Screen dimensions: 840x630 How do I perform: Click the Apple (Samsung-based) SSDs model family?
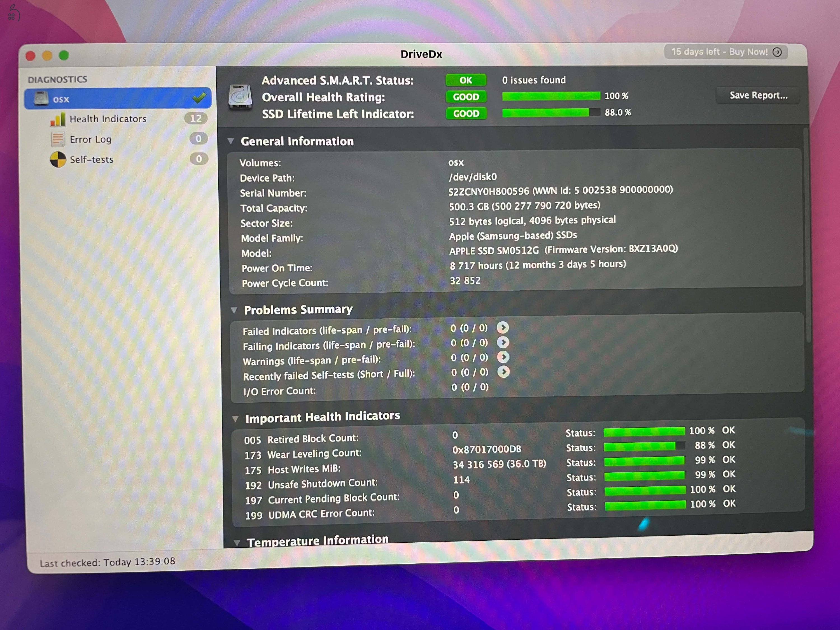(513, 236)
